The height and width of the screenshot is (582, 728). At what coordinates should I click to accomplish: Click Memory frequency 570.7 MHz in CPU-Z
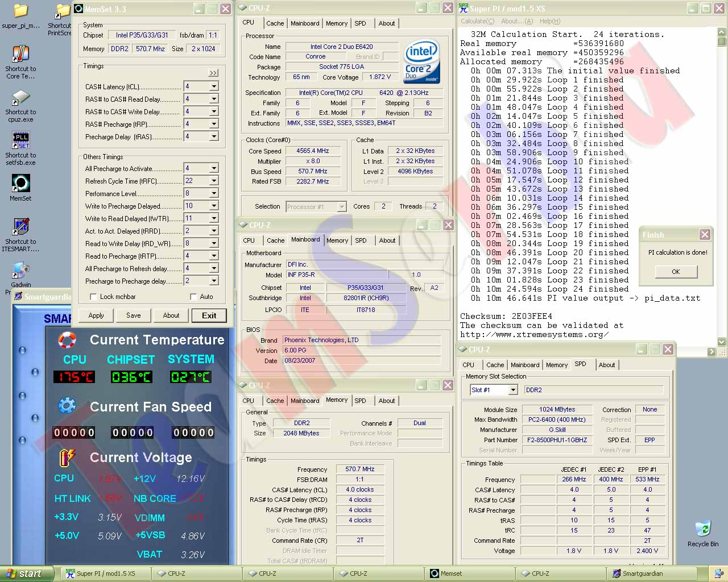coord(360,469)
